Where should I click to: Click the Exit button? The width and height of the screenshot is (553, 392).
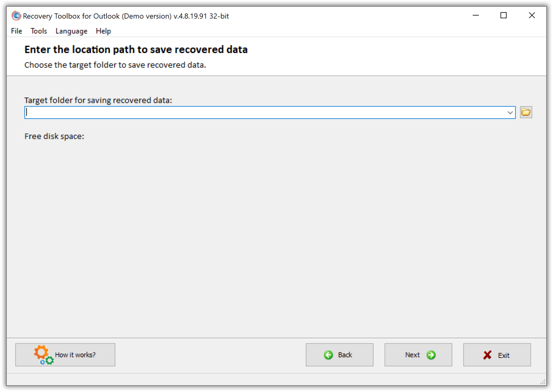click(x=497, y=355)
